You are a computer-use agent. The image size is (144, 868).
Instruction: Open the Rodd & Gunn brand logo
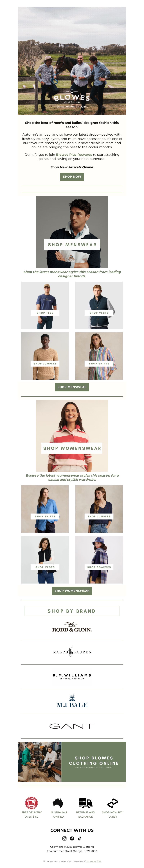tap(72, 627)
